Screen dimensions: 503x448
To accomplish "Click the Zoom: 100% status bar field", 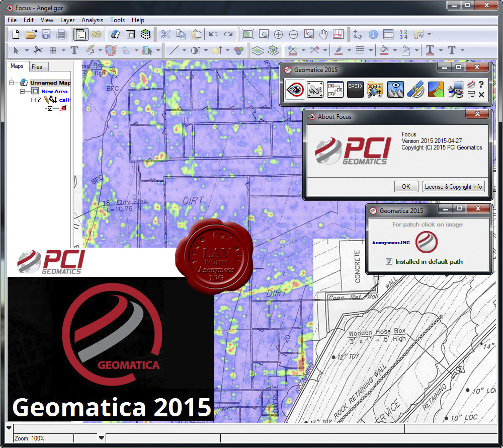I will [x=43, y=438].
